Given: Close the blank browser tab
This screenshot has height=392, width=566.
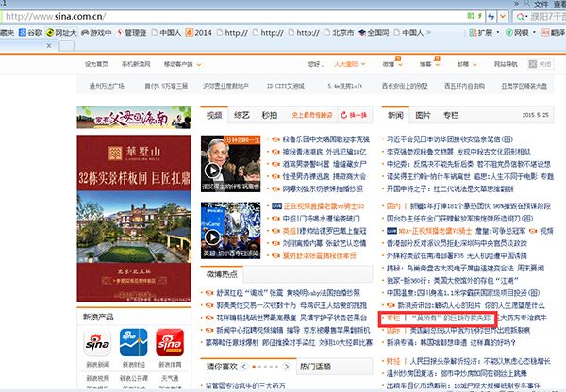Looking at the screenshot, I should [49, 46].
